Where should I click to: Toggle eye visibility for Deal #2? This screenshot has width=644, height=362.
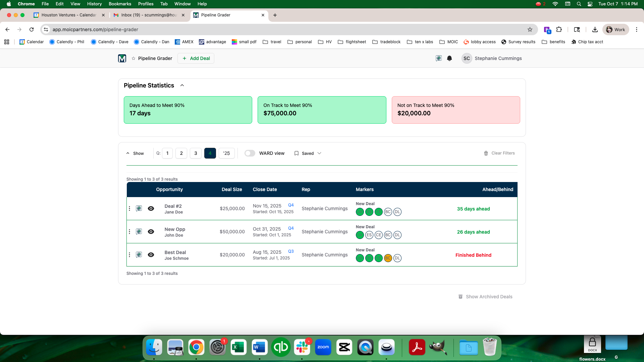[151, 208]
